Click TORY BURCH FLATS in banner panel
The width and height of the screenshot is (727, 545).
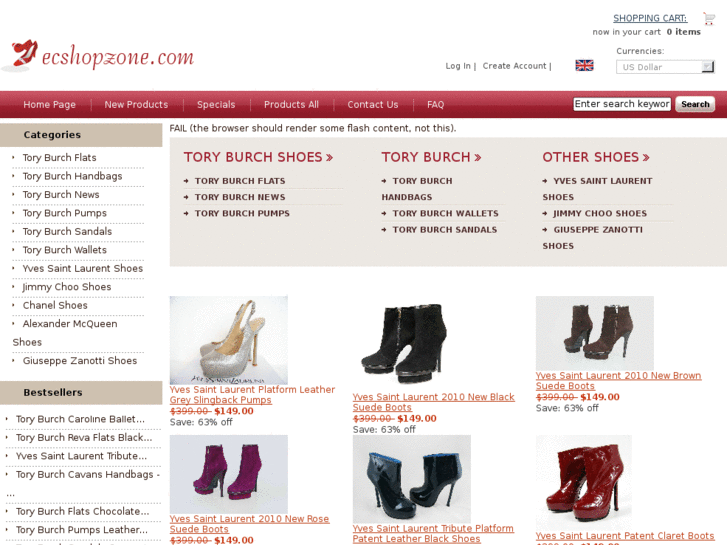pyautogui.click(x=240, y=181)
